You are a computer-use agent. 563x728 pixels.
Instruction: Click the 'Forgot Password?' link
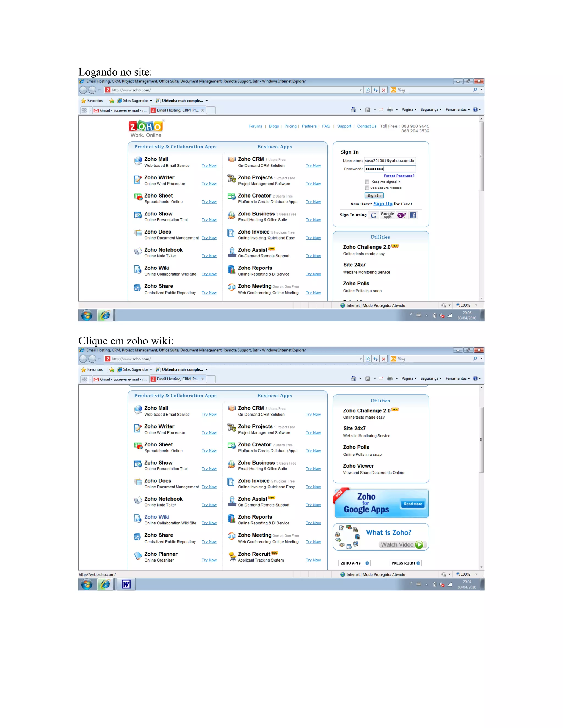[399, 176]
